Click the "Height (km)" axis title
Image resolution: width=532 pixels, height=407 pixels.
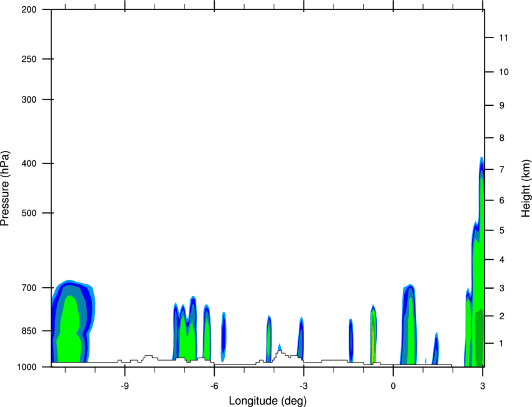[526, 188]
